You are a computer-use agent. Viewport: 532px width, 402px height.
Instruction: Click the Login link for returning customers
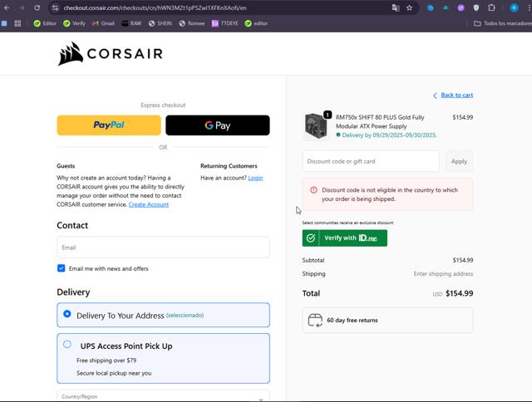click(255, 178)
